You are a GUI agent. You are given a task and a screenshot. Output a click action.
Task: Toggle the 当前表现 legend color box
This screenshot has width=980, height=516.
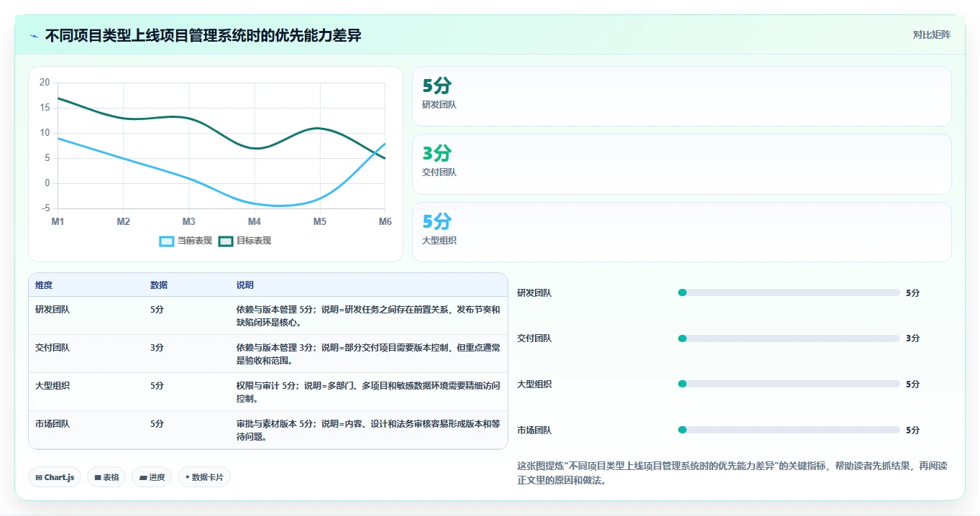(x=167, y=241)
